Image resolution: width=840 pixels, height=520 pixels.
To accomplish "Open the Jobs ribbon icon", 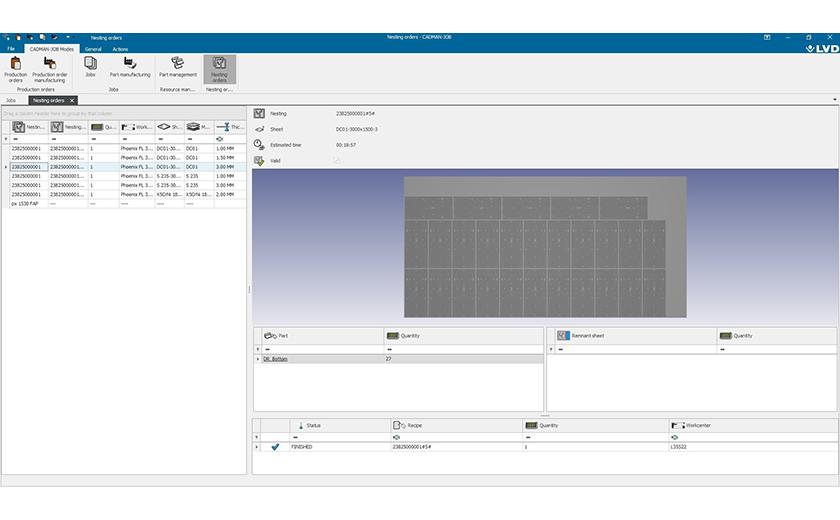I will pos(90,66).
